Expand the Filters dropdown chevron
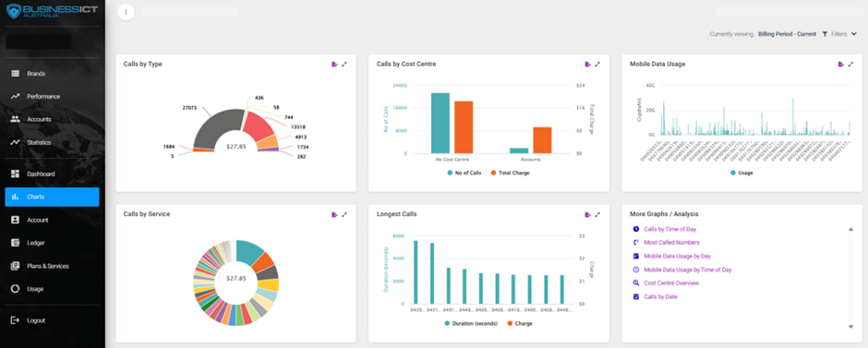The width and height of the screenshot is (868, 348). (853, 34)
